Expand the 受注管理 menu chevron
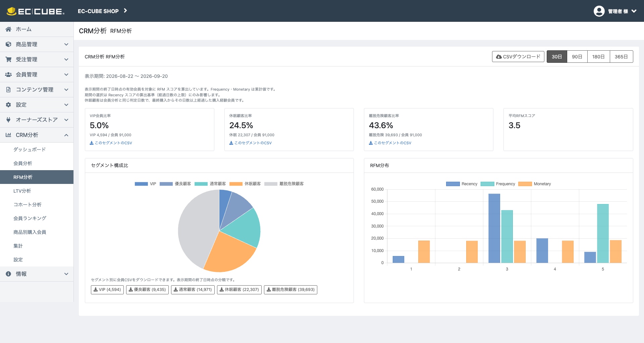 pos(66,59)
